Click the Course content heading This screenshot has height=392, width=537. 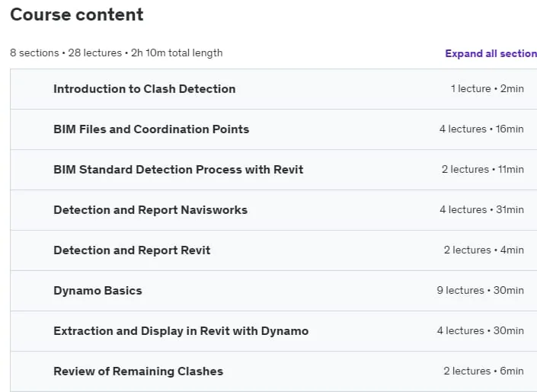tap(77, 14)
